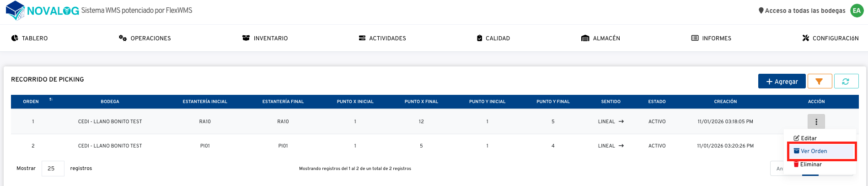Click the records-per-page input showing 25
Screen dimensions: 868x186
tap(53, 169)
